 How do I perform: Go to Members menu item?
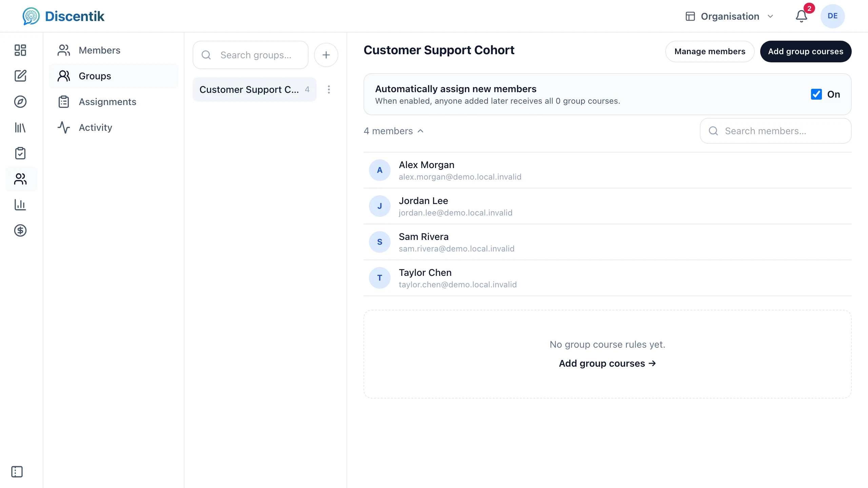(x=114, y=50)
